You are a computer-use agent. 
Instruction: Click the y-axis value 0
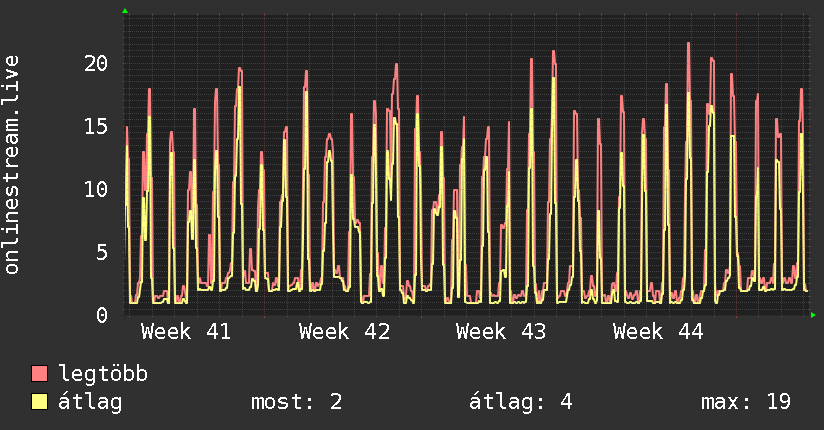click(x=102, y=315)
